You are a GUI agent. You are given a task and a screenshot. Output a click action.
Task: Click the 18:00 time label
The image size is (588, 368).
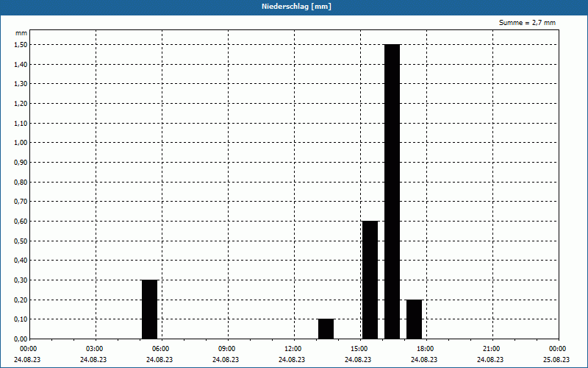click(x=426, y=349)
